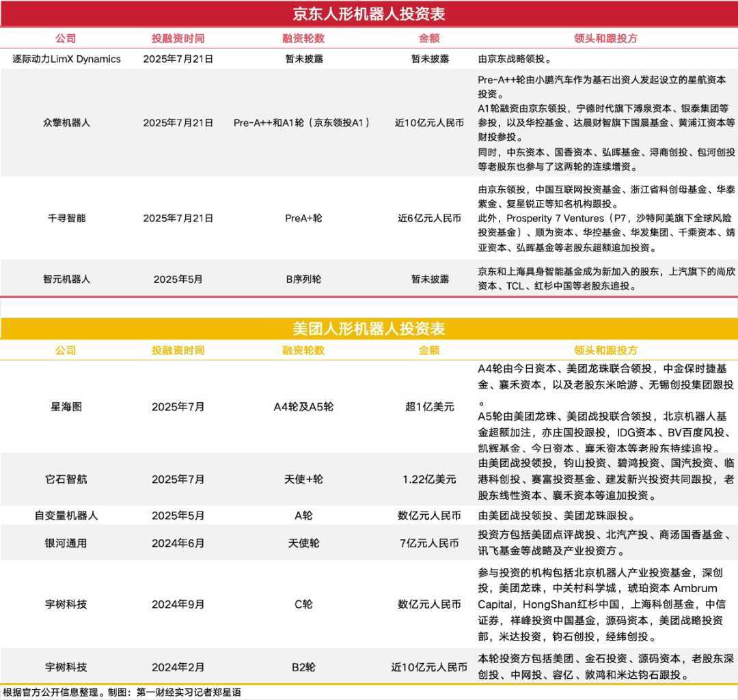
Task: Click the 它石智航 company name
Action: [66, 479]
